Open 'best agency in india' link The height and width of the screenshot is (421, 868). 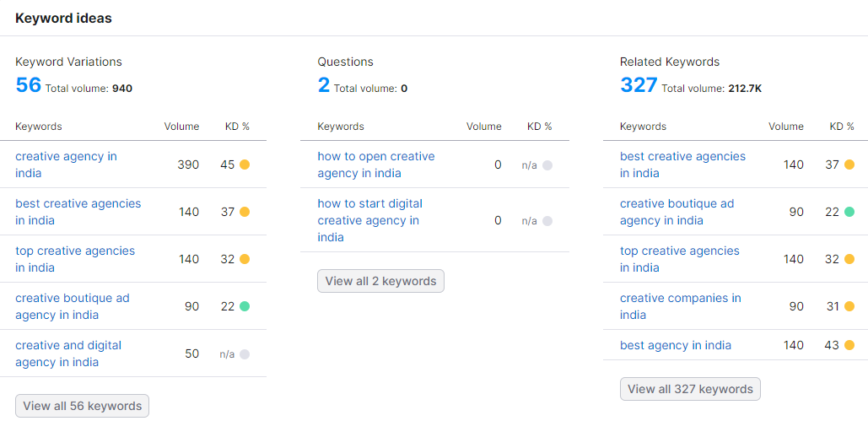click(x=676, y=345)
